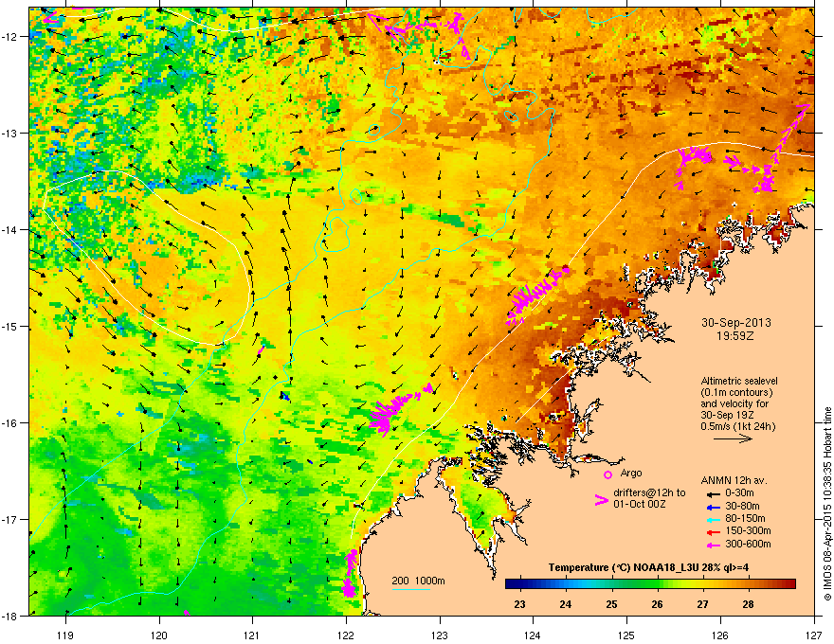Click the blue 30-80m legend arrow

coord(712,507)
